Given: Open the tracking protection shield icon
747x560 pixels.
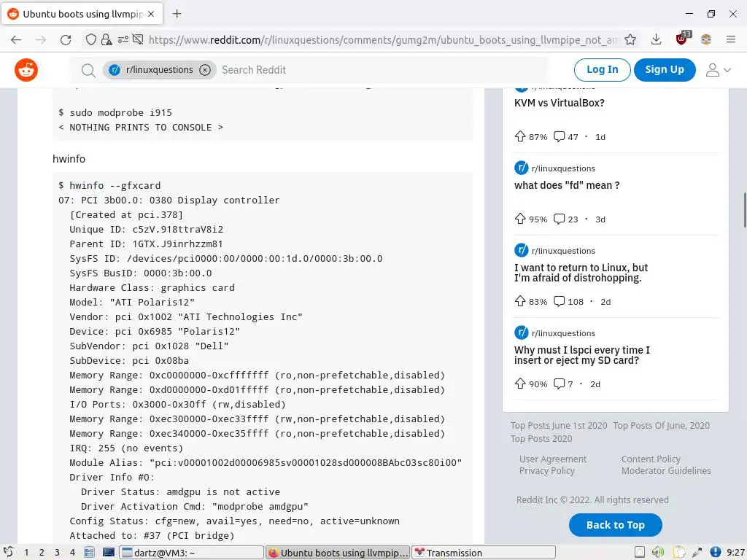Looking at the screenshot, I should click(90, 39).
